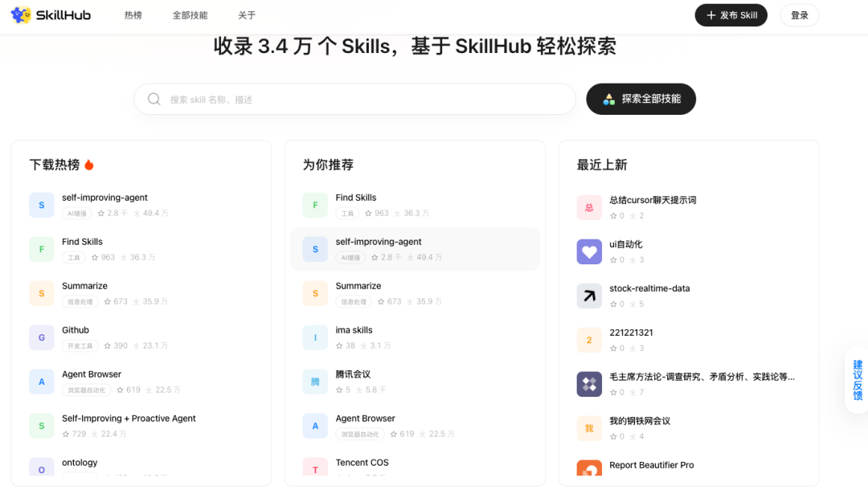Click the arrow icon for stock-realtime-data
This screenshot has width=868, height=494.
point(589,296)
